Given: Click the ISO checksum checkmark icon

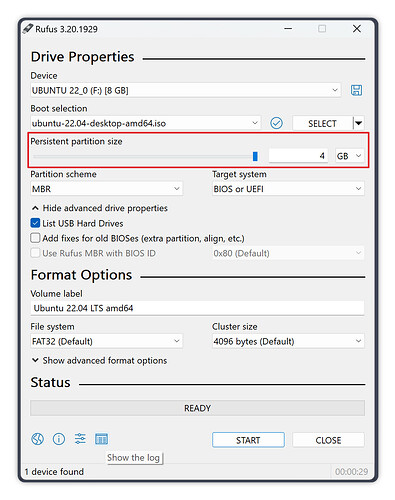Looking at the screenshot, I should click(276, 123).
